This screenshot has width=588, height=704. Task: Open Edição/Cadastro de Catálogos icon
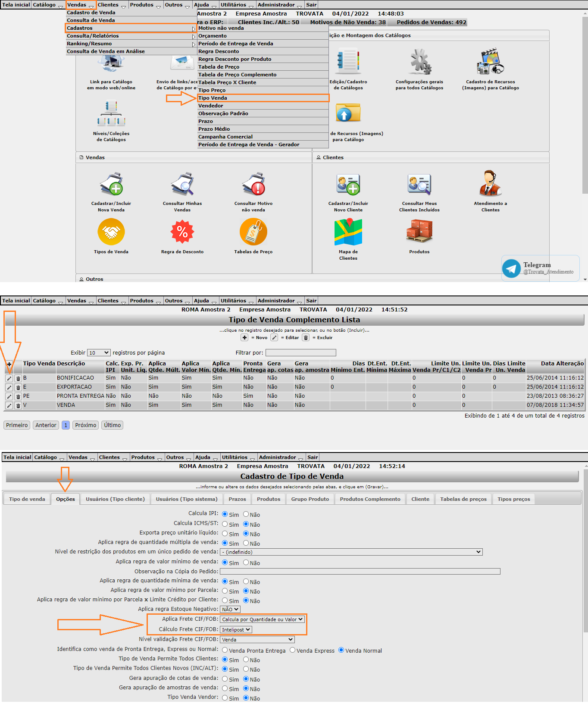pos(348,61)
